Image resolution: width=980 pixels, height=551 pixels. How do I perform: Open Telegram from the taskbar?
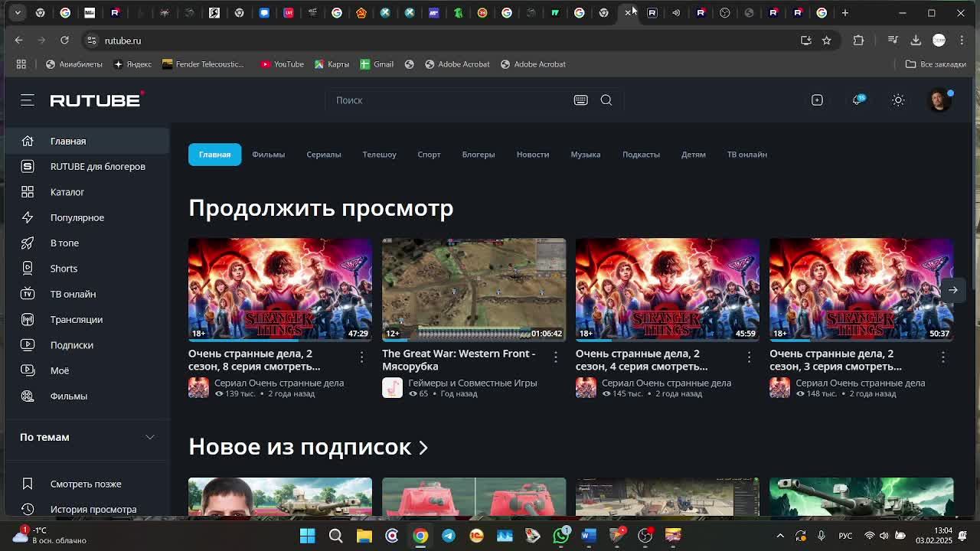449,536
